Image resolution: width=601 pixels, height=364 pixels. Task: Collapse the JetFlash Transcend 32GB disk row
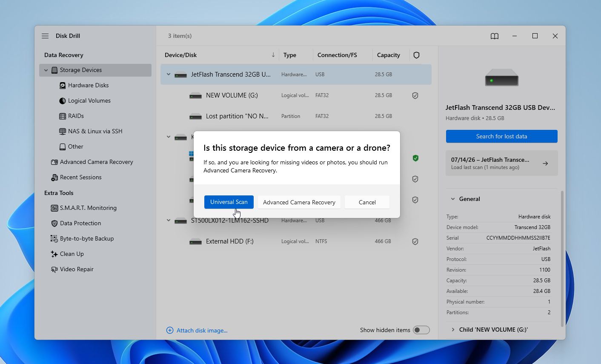[x=169, y=75]
